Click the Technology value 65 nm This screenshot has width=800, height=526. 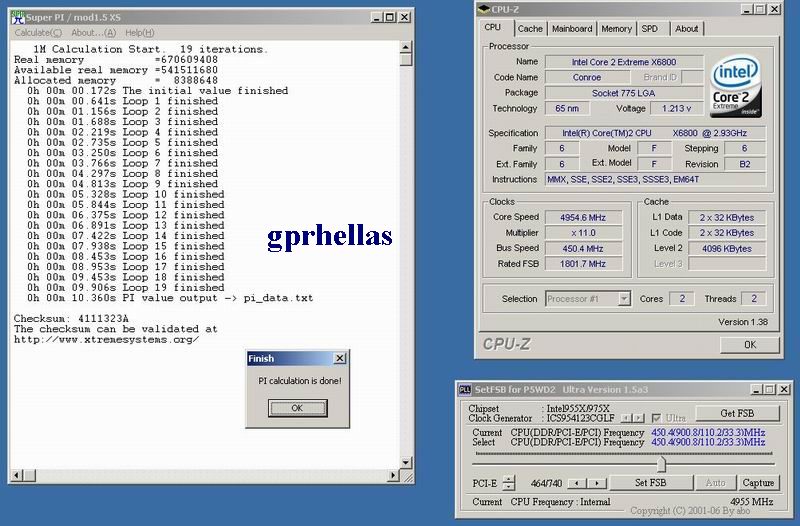[x=567, y=109]
